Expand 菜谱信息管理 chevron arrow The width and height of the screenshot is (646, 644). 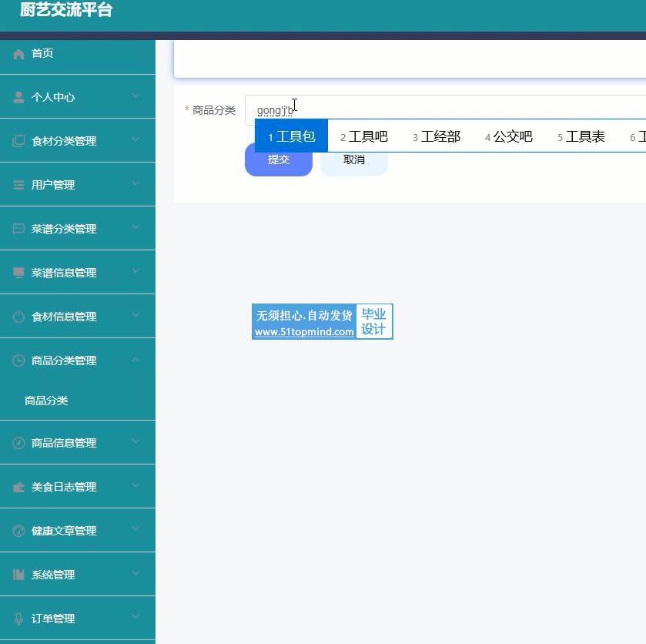(136, 272)
